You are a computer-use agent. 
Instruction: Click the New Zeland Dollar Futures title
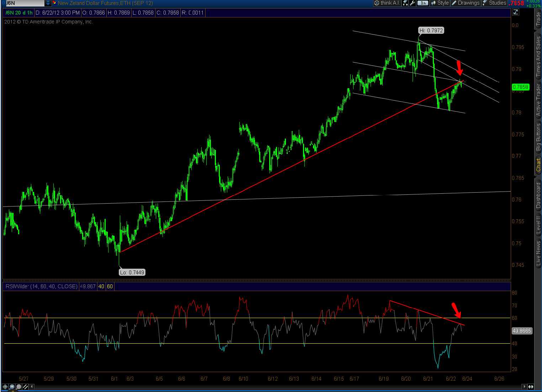tap(105, 3)
